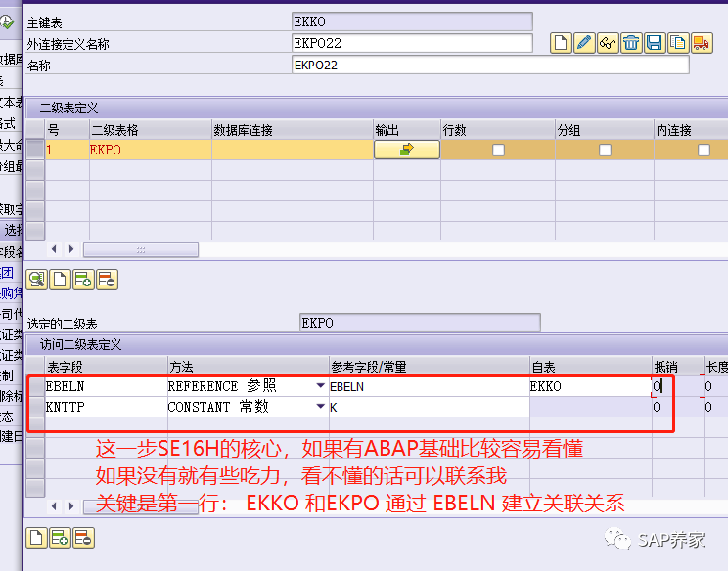Click the 输出 column header
This screenshot has height=571, width=728.
pos(407,130)
